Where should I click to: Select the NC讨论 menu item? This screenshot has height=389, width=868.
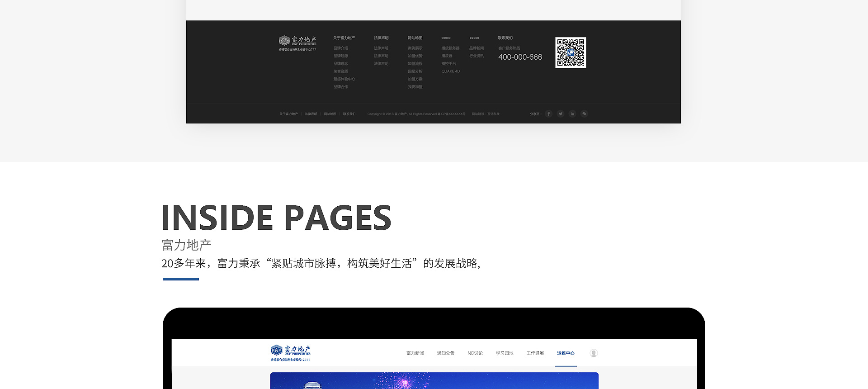(x=475, y=353)
